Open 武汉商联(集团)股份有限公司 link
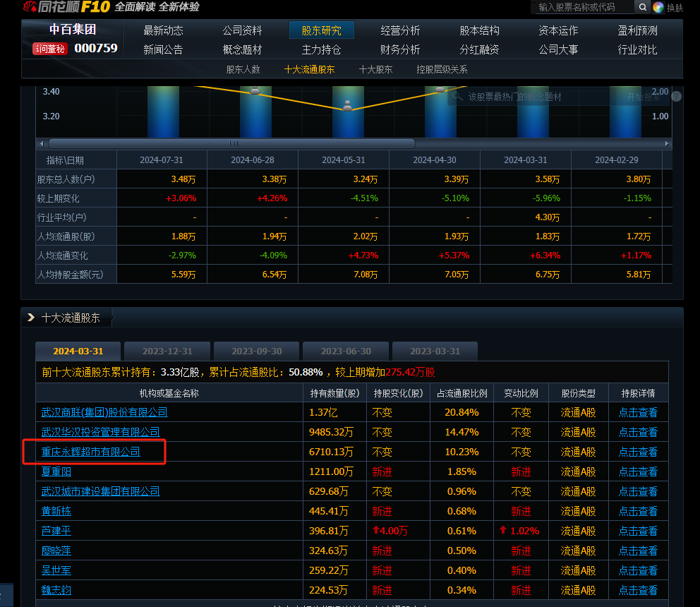Screen dimensions: 700x607 (x=104, y=412)
